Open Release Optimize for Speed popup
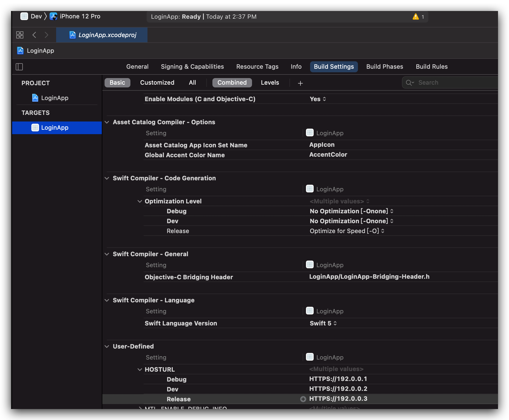The width and height of the screenshot is (509, 420). (x=347, y=231)
